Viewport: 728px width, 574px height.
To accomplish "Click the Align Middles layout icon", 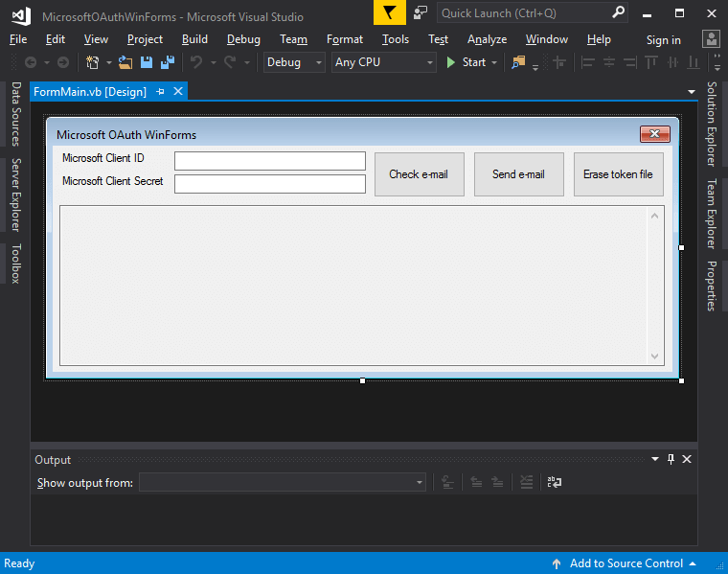I will 672,62.
